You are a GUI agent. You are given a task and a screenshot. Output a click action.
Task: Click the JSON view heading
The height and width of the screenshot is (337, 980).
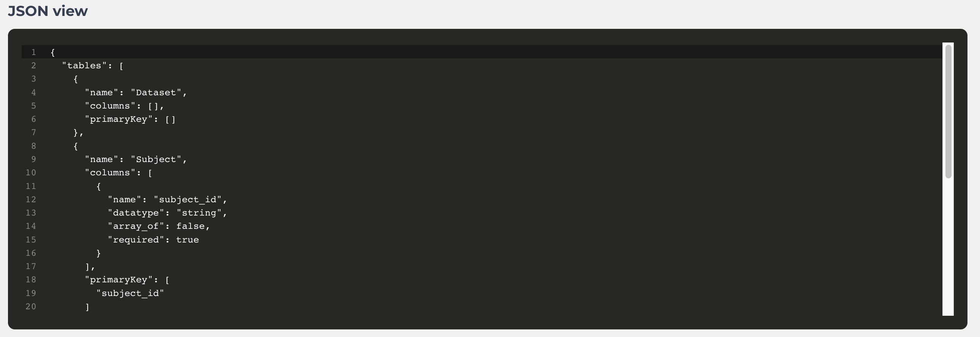tap(47, 11)
